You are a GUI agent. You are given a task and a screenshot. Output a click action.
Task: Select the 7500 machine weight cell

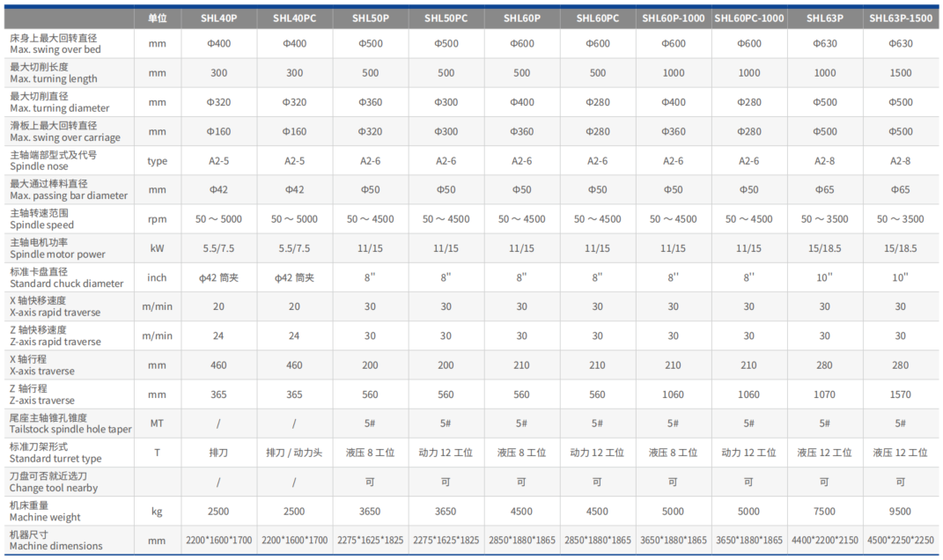824,511
